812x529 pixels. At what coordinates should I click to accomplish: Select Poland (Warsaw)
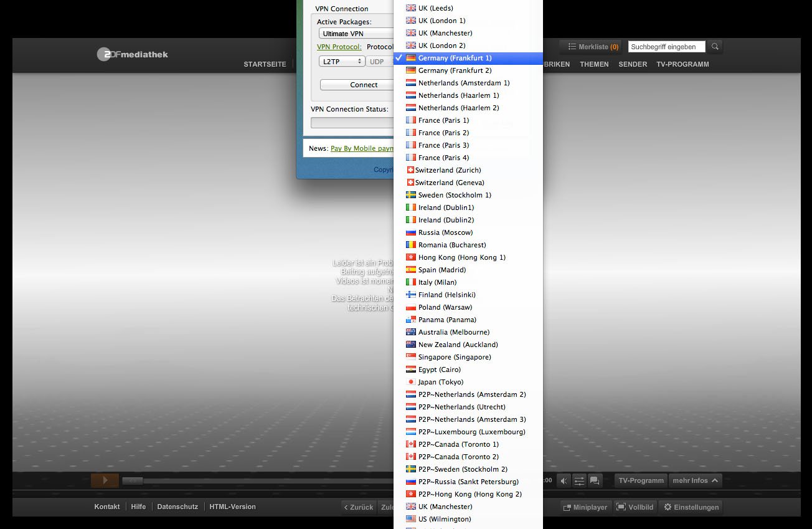[468, 307]
